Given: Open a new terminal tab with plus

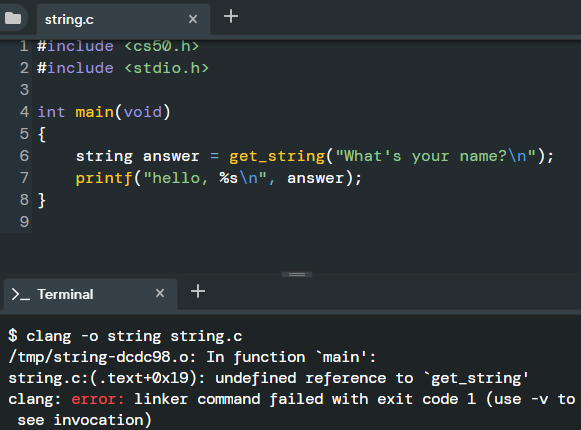Looking at the screenshot, I should tap(198, 291).
